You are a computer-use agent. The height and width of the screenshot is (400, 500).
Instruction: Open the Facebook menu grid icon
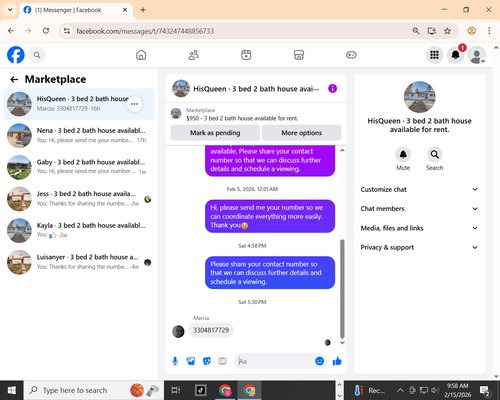(x=434, y=55)
